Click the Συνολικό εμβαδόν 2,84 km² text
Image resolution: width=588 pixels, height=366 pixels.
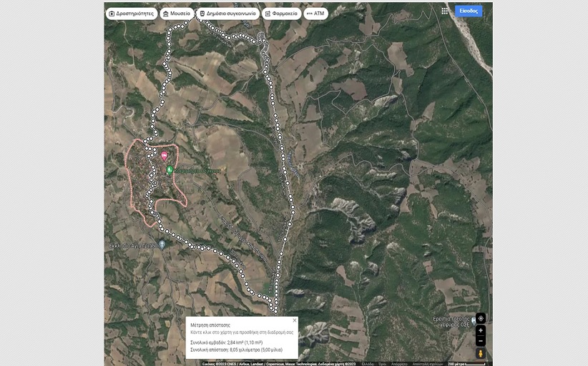(227, 342)
